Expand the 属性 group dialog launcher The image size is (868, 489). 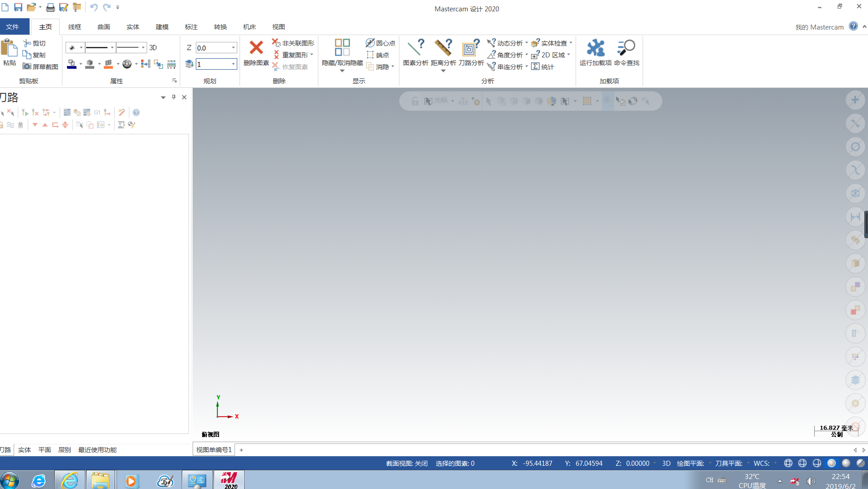[x=174, y=81]
